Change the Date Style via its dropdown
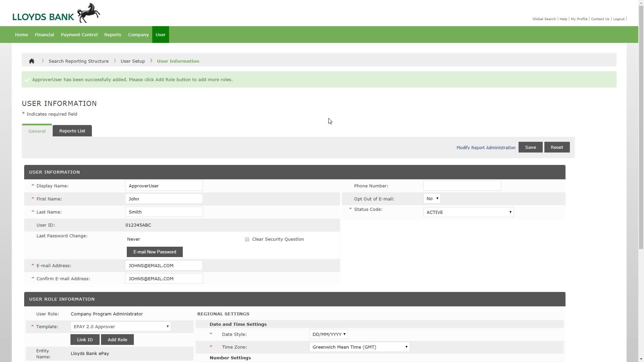This screenshot has width=644, height=362. (x=328, y=334)
